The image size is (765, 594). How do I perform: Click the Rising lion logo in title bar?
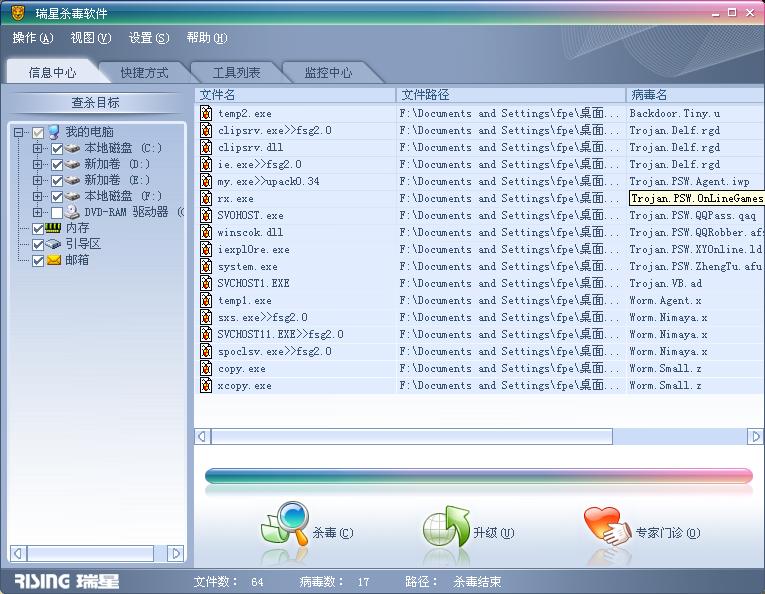tap(18, 13)
